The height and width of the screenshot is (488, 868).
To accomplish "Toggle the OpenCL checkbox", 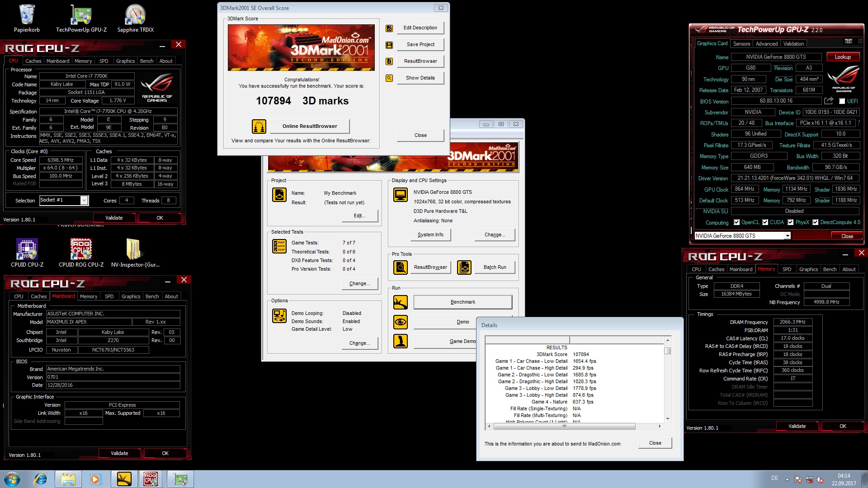I will [736, 222].
